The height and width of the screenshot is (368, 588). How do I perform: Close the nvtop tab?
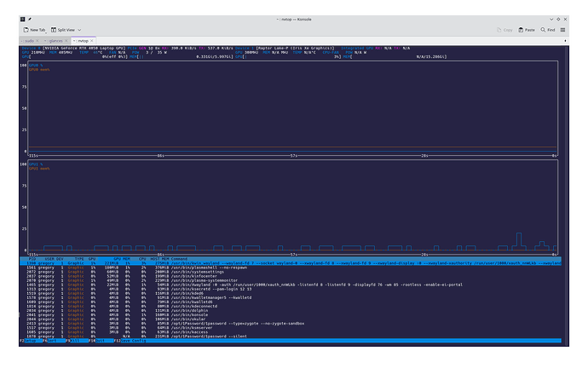tap(92, 41)
